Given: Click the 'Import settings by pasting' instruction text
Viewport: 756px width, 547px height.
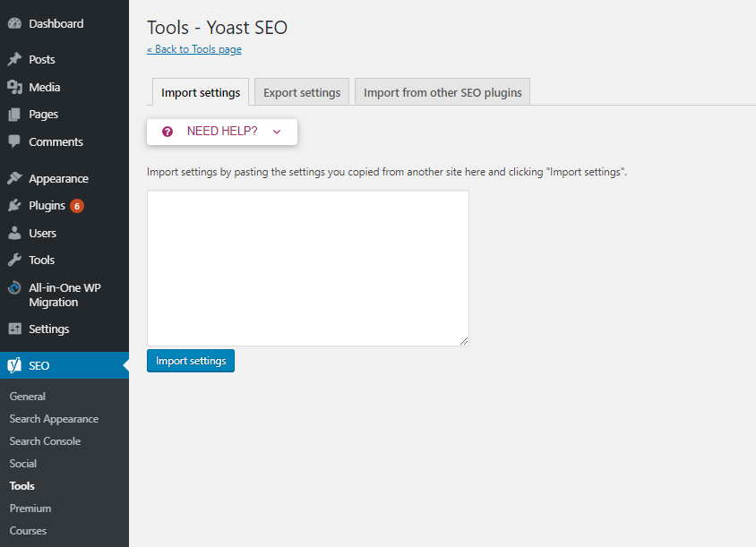Looking at the screenshot, I should pos(387,172).
